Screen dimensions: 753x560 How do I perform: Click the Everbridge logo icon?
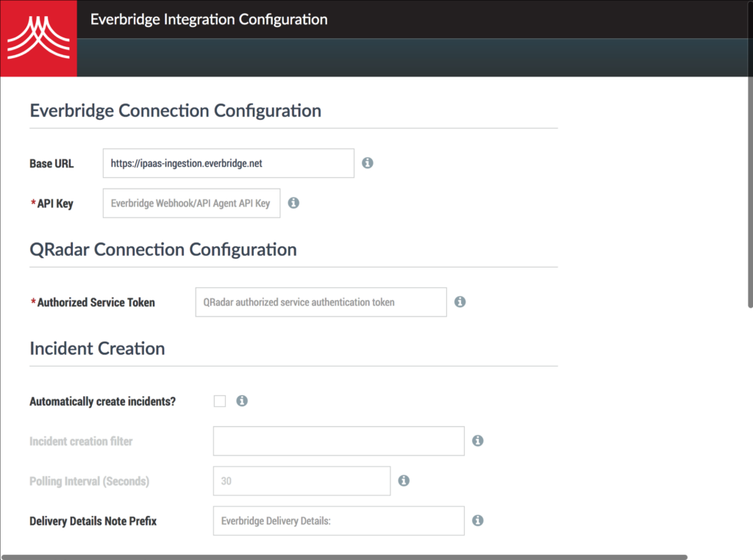[38, 38]
